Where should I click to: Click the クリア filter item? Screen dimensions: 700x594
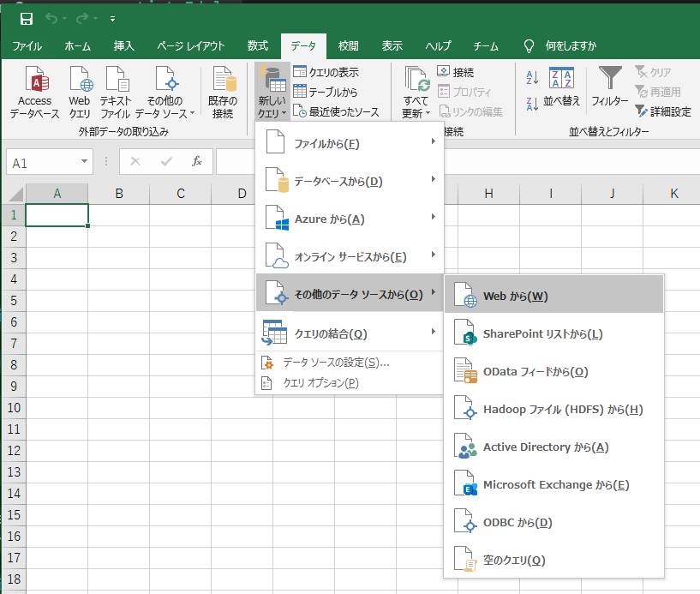click(x=653, y=72)
